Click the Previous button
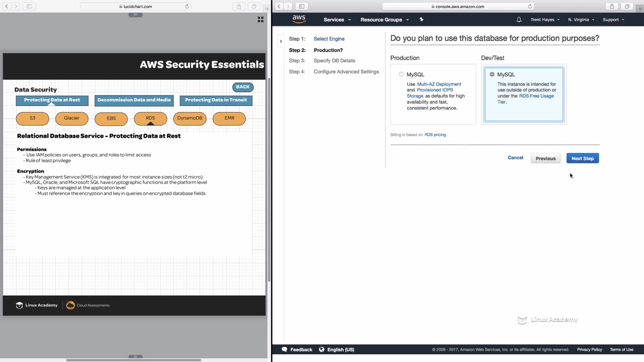 [x=545, y=158]
